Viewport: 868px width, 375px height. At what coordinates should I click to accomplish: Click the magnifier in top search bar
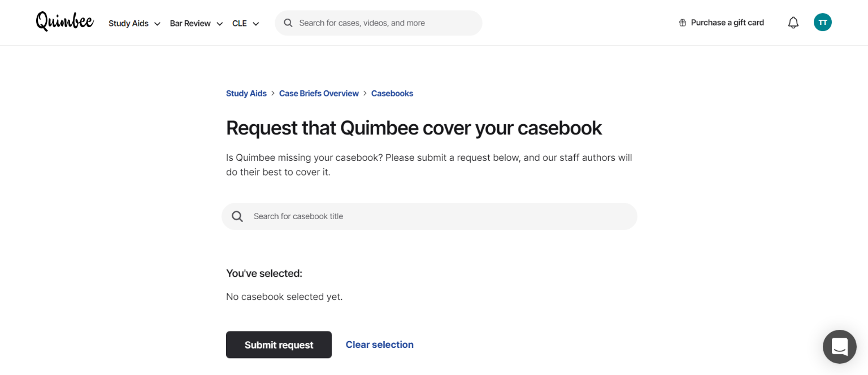click(x=288, y=23)
